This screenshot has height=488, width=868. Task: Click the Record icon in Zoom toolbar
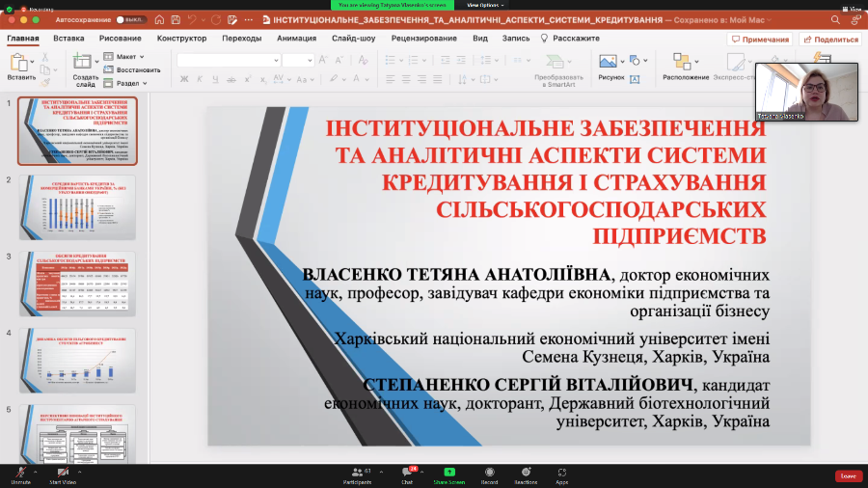pos(489,472)
